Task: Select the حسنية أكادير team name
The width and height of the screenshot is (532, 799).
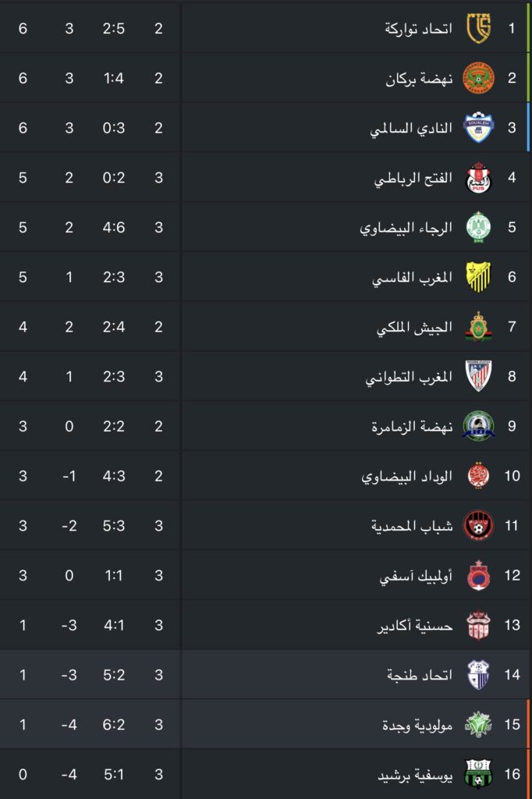Action: pos(415,625)
